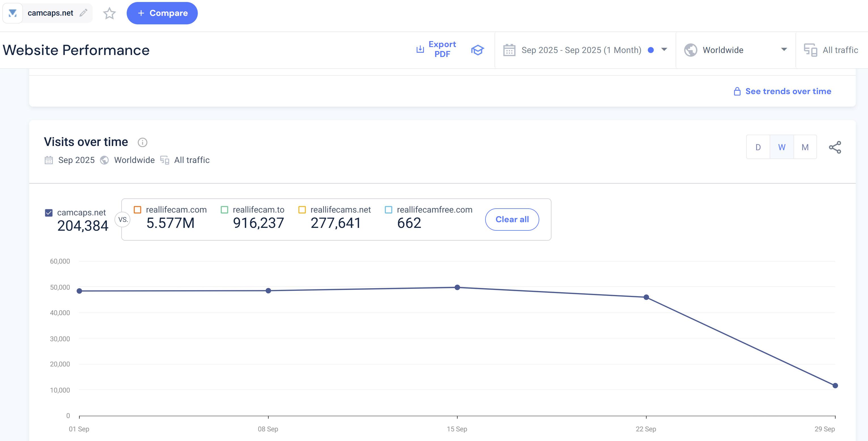
Task: Switch chart granularity to Daily (D)
Action: (x=758, y=147)
